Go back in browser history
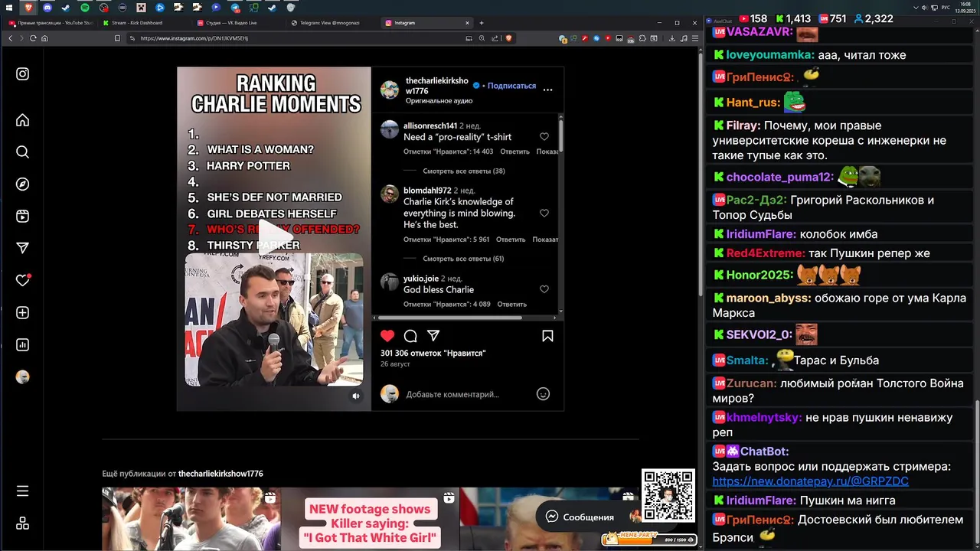Screen dimensions: 980x551 point(10,38)
